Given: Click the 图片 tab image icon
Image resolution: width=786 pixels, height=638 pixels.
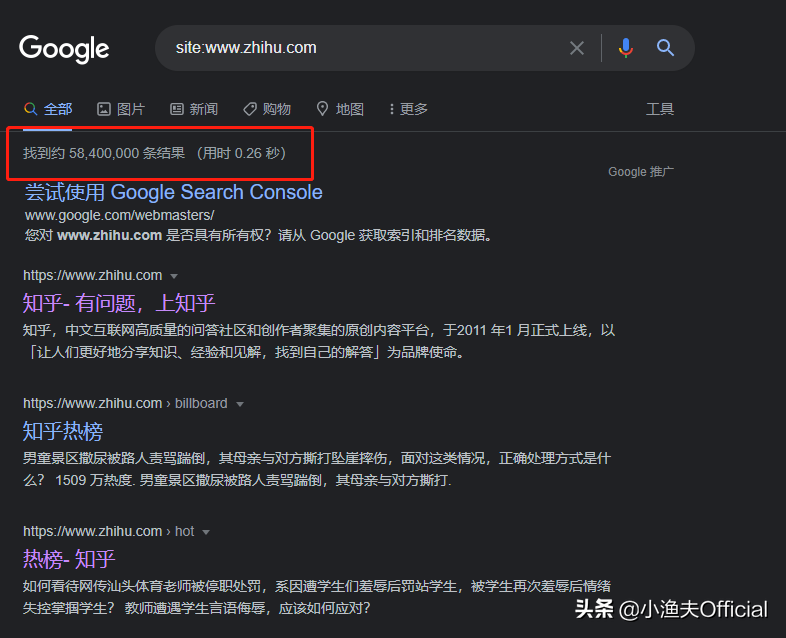Looking at the screenshot, I should [x=104, y=109].
